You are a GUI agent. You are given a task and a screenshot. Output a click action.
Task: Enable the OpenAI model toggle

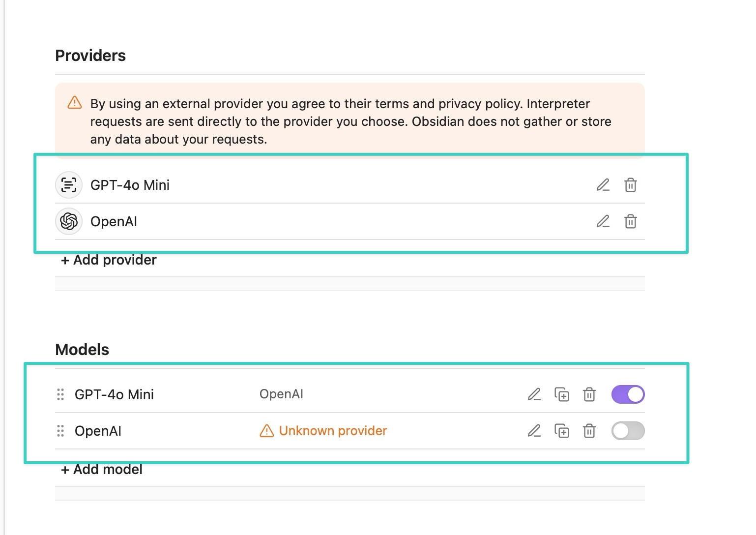click(x=628, y=431)
